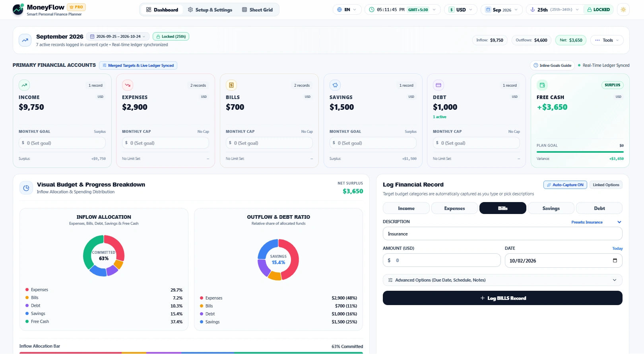Click the Bills monthly cap input

(269, 143)
